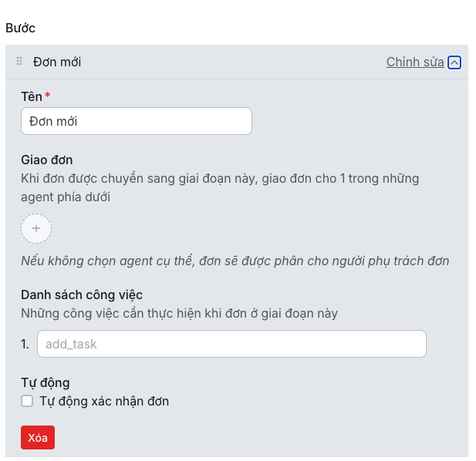Click the italic note about unassigned agents
This screenshot has height=461, width=476.
point(235,261)
